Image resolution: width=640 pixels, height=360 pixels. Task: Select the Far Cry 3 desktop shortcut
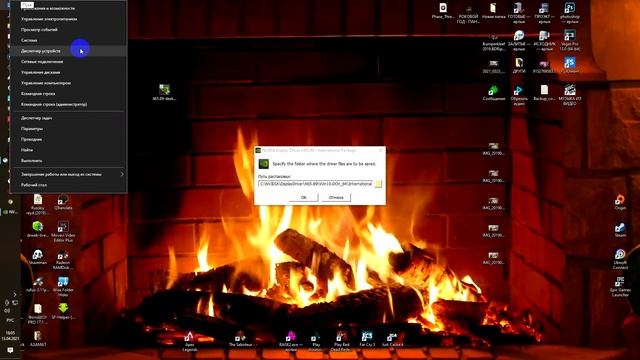tap(367, 339)
